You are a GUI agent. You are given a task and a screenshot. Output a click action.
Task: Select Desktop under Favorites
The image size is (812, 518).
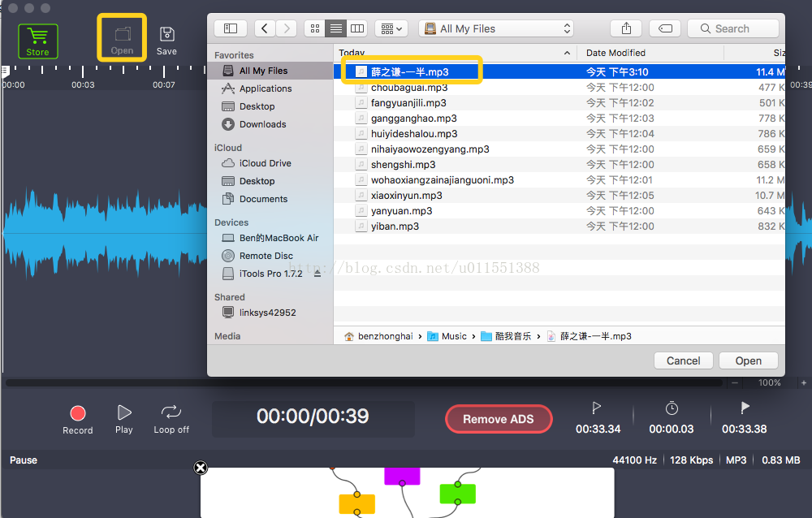pyautogui.click(x=270, y=106)
